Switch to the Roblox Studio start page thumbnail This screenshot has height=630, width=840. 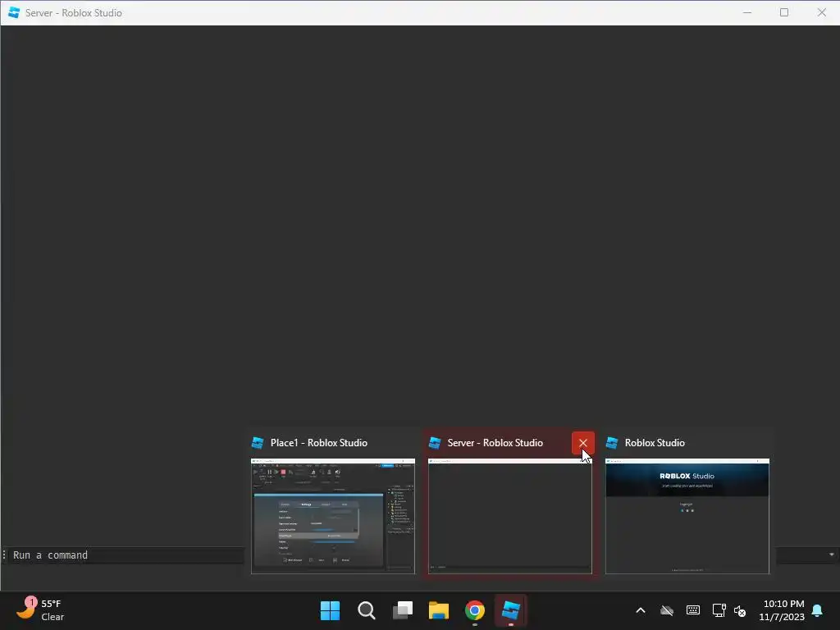687,516
